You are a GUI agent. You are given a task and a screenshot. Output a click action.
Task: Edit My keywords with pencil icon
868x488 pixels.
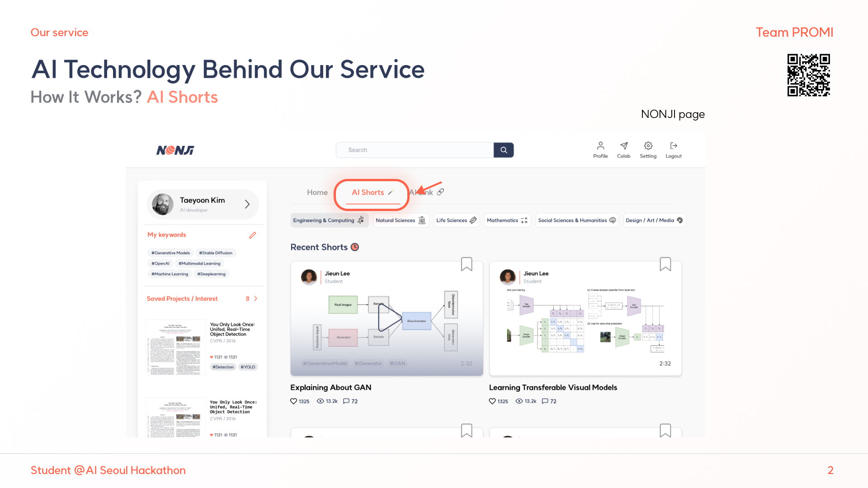(252, 235)
